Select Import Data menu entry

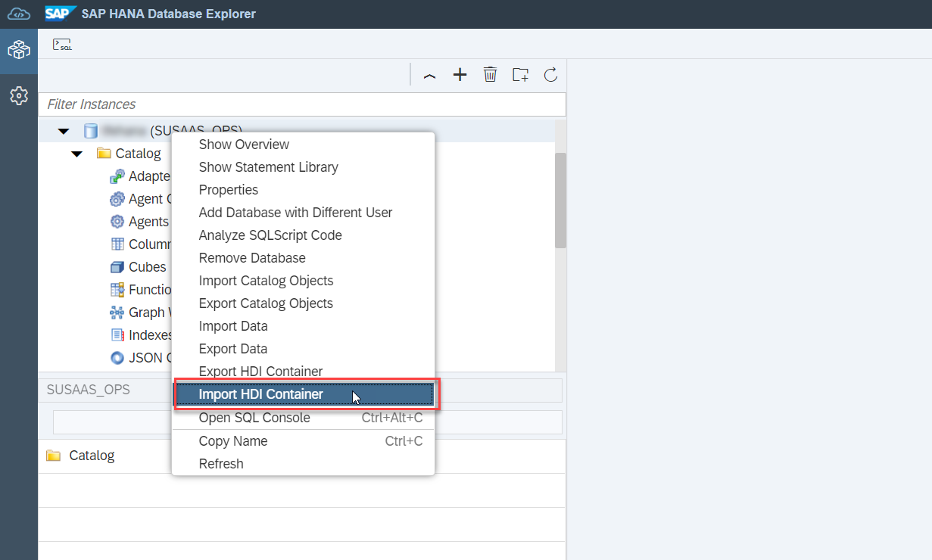(x=304, y=326)
